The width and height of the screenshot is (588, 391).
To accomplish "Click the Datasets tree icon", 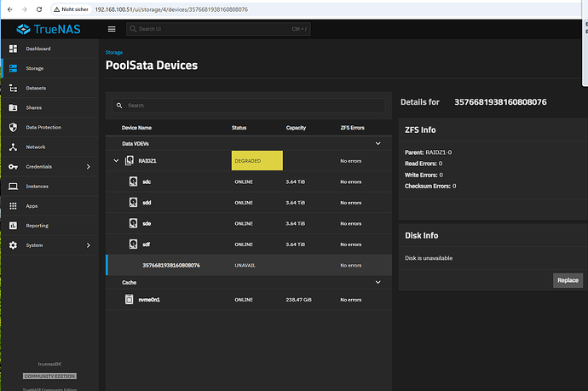I will tap(13, 88).
